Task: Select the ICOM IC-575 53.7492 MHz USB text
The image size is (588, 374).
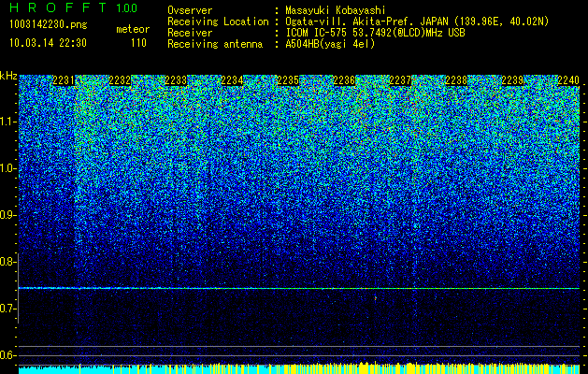Action: (x=375, y=33)
